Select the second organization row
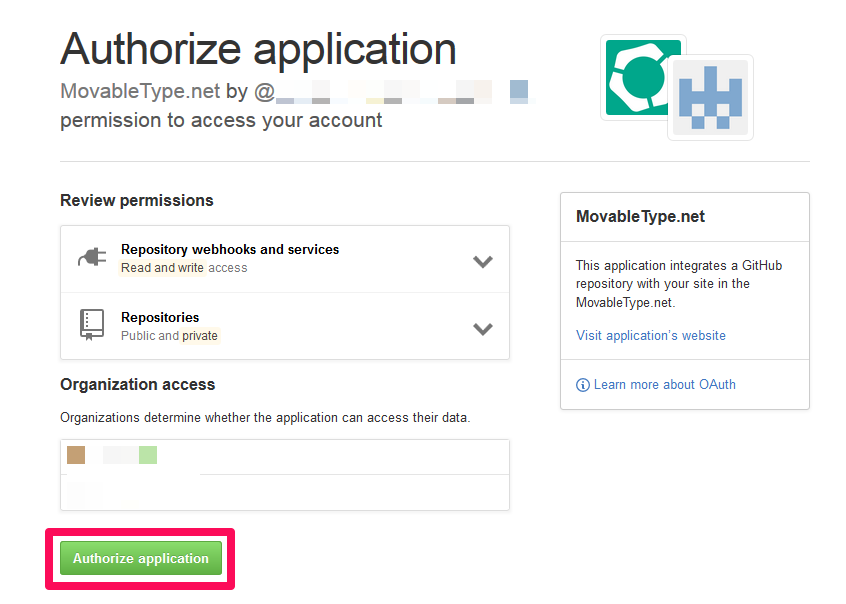The image size is (846, 604). (284, 492)
